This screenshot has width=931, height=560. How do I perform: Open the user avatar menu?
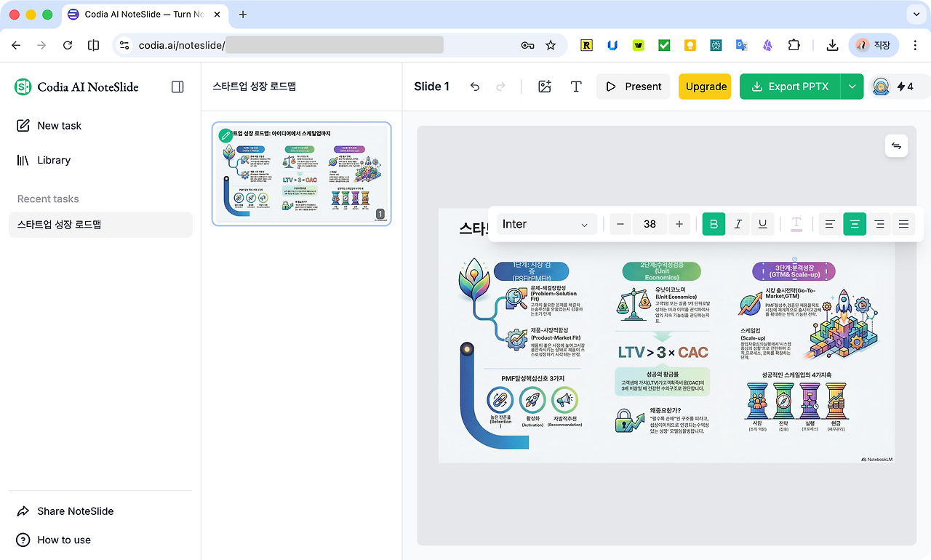(x=881, y=87)
